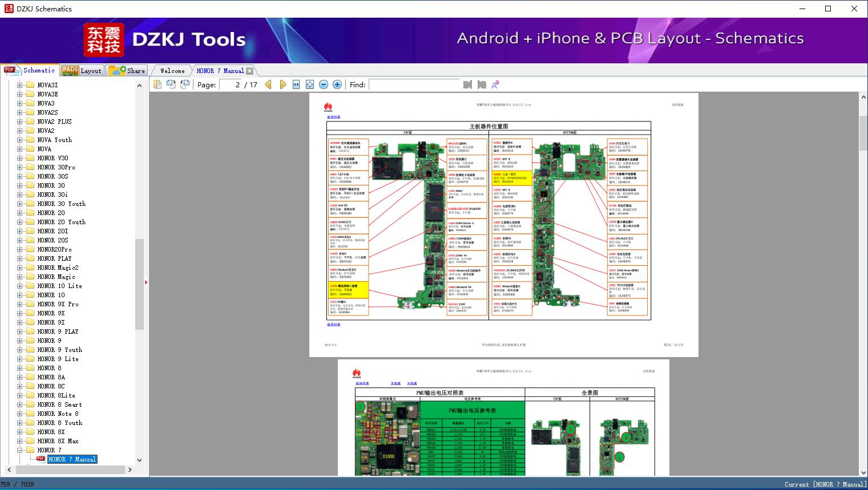Click the DZKJ Schematics title bar app icon
868x490 pixels.
(x=9, y=9)
